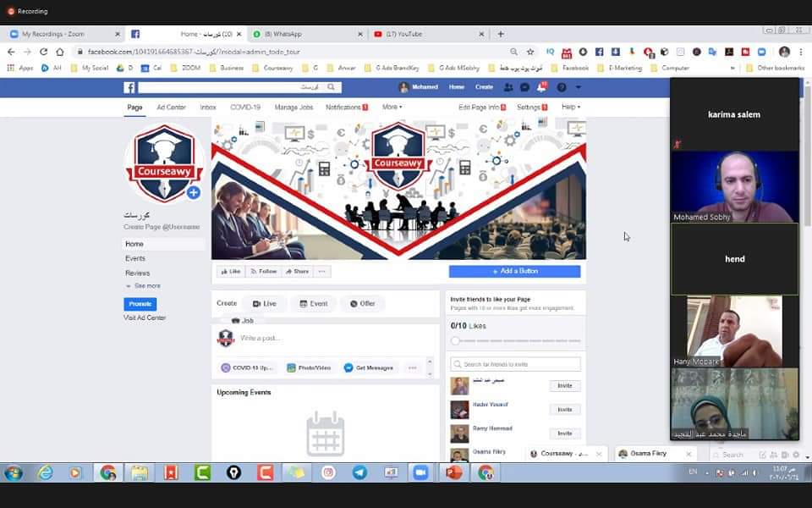
Task: Click the blue Promote button
Action: coord(140,304)
